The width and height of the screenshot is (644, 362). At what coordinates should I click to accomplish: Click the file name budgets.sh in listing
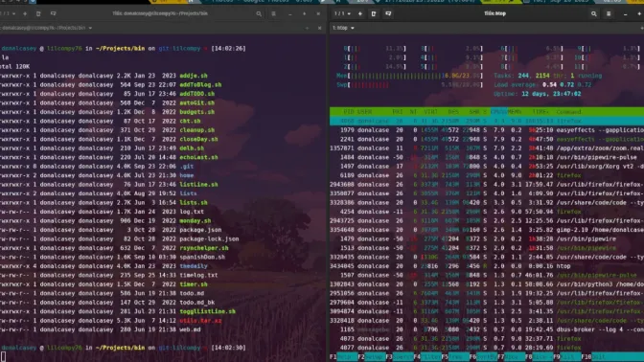(196, 112)
